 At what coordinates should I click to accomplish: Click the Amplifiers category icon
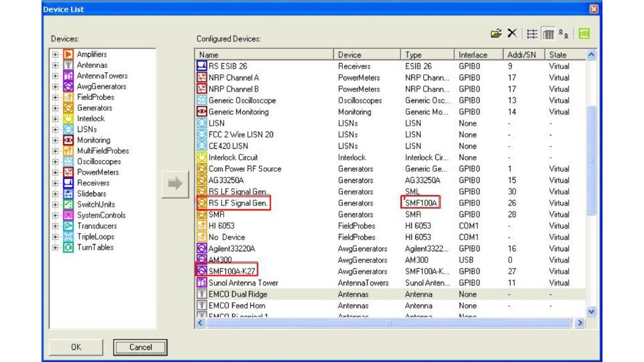(68, 54)
